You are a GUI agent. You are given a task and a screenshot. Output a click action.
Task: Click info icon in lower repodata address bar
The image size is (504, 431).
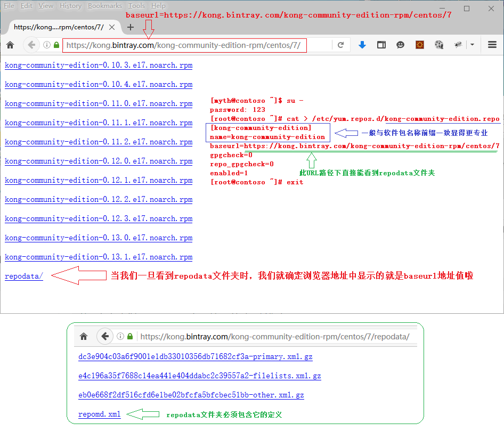(x=120, y=337)
